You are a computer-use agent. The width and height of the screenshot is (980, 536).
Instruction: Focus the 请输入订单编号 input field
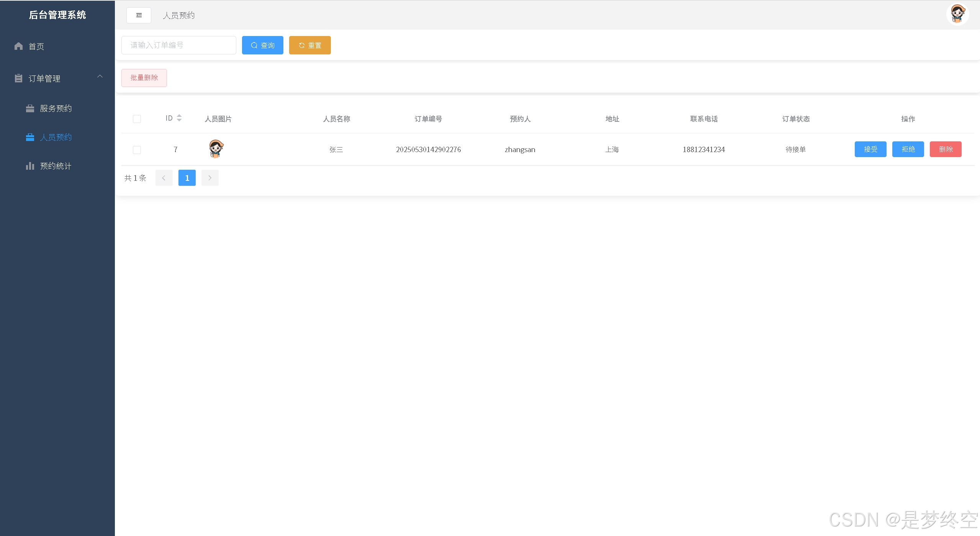click(178, 45)
